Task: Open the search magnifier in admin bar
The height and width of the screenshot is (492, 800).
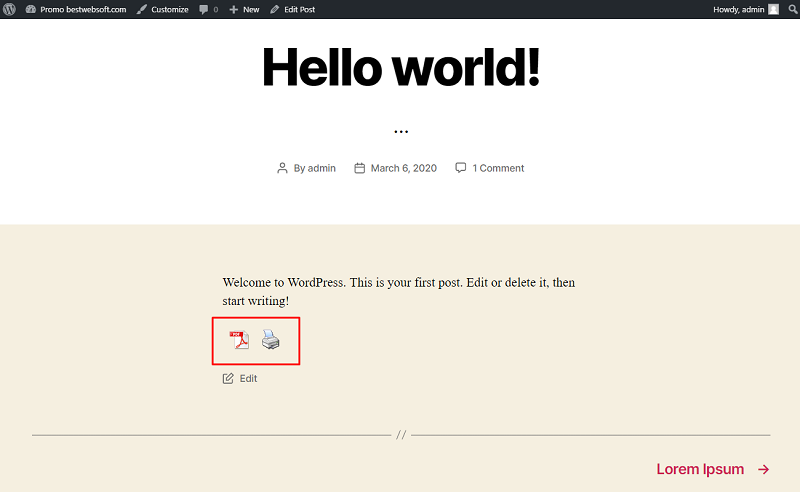Action: [x=793, y=9]
